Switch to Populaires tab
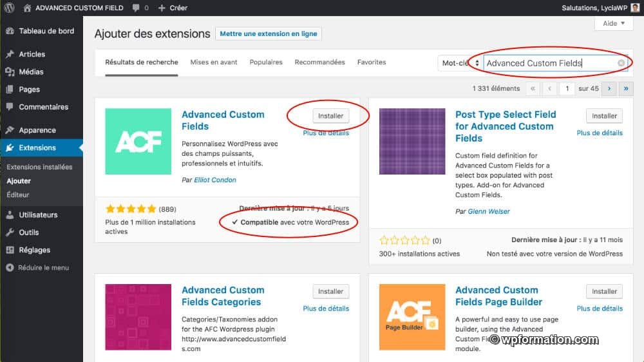 click(x=266, y=62)
